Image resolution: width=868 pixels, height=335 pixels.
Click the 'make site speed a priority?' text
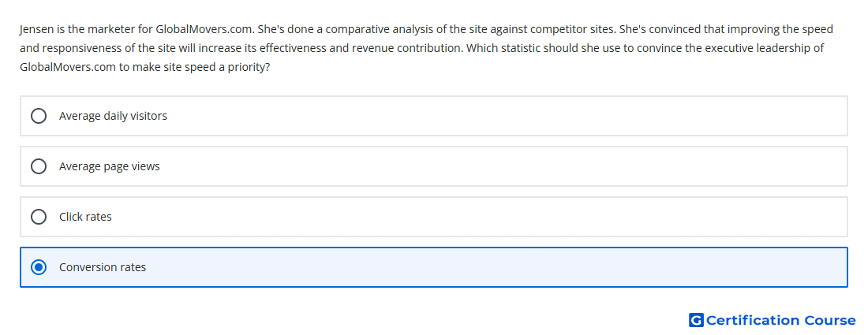click(201, 68)
